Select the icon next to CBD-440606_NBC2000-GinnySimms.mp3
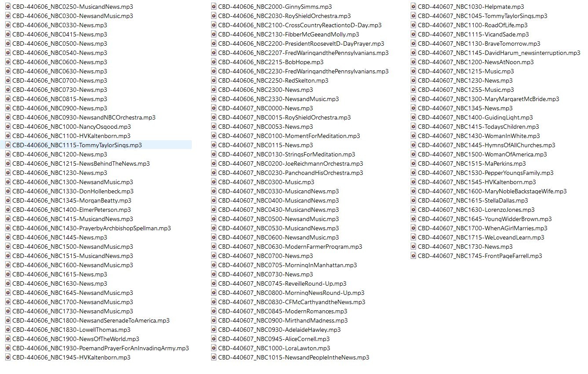 [214, 7]
